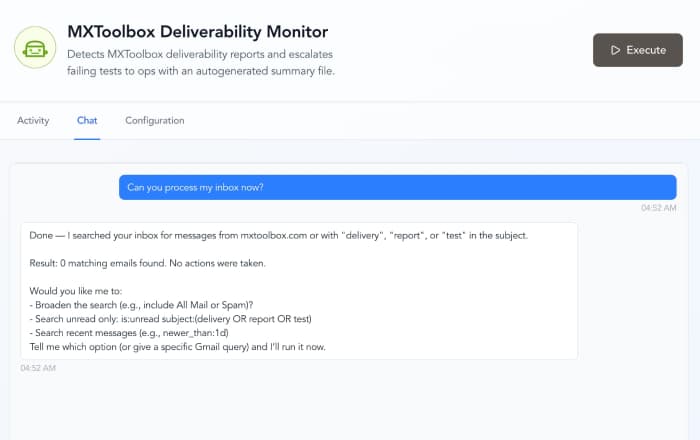
Task: Click the MXToolbox Deliverability Monitor title
Action: pos(197,33)
